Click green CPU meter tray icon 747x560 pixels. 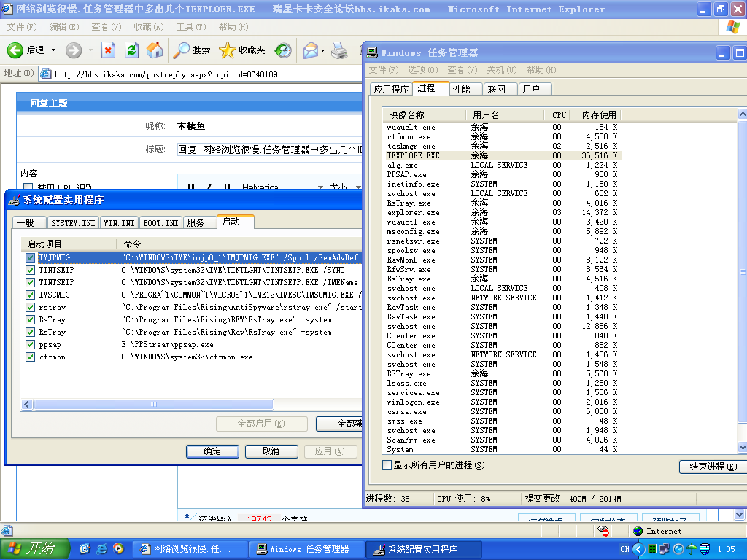(x=652, y=550)
